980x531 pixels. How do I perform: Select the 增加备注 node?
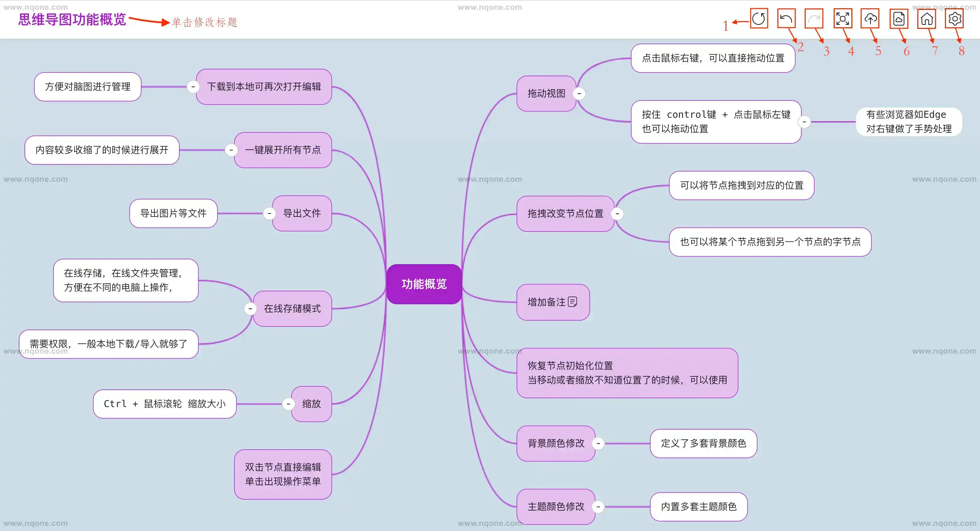point(553,302)
